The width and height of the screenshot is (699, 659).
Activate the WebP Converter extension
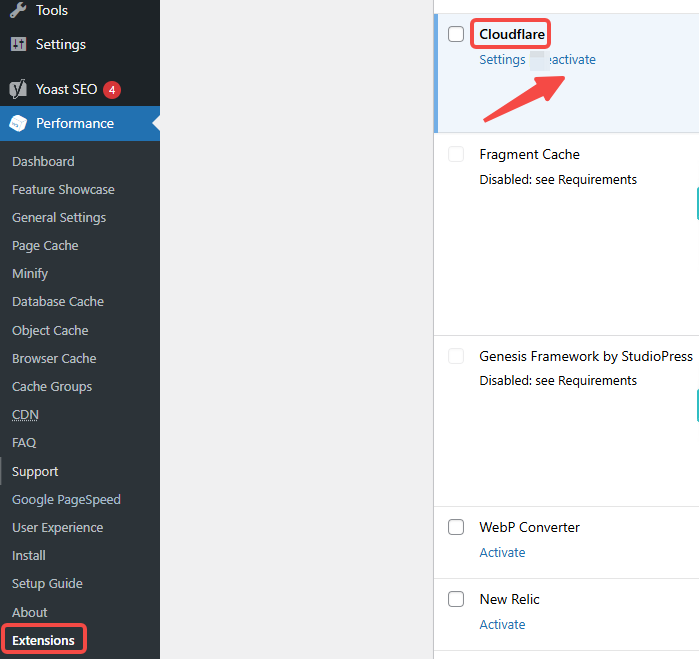tap(502, 552)
